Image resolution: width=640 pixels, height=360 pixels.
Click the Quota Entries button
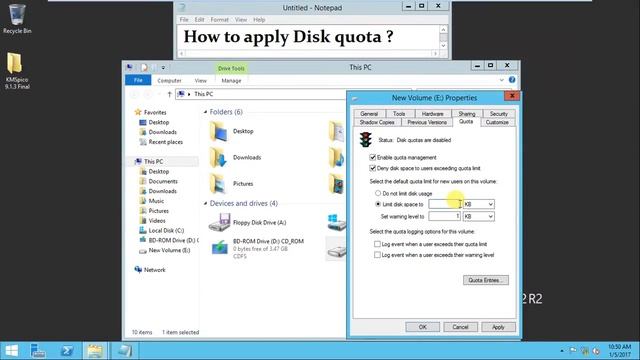[x=486, y=280]
